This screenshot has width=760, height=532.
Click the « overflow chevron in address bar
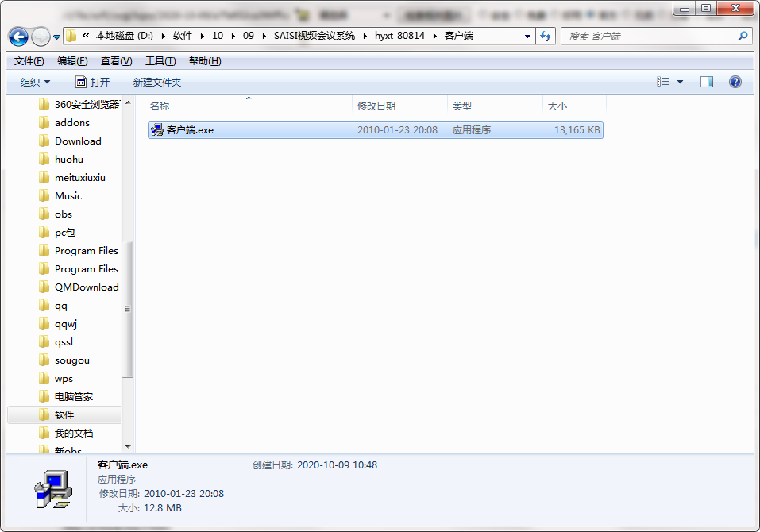(86, 36)
